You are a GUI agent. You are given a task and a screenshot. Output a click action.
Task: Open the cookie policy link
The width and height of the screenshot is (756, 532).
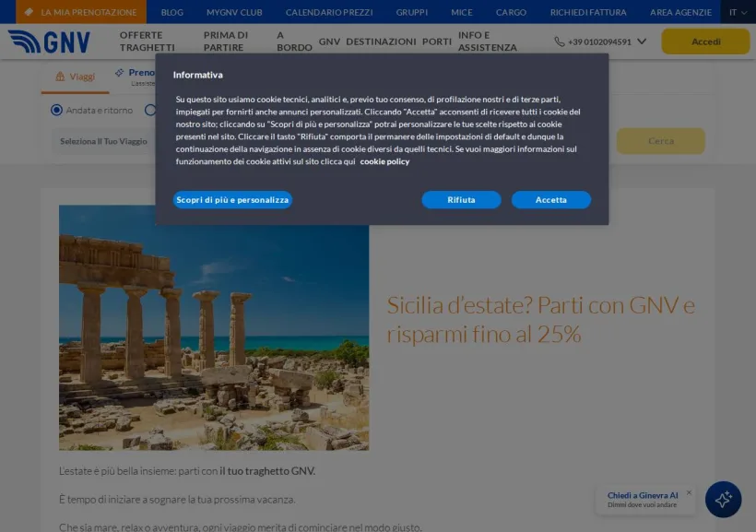pyautogui.click(x=384, y=161)
